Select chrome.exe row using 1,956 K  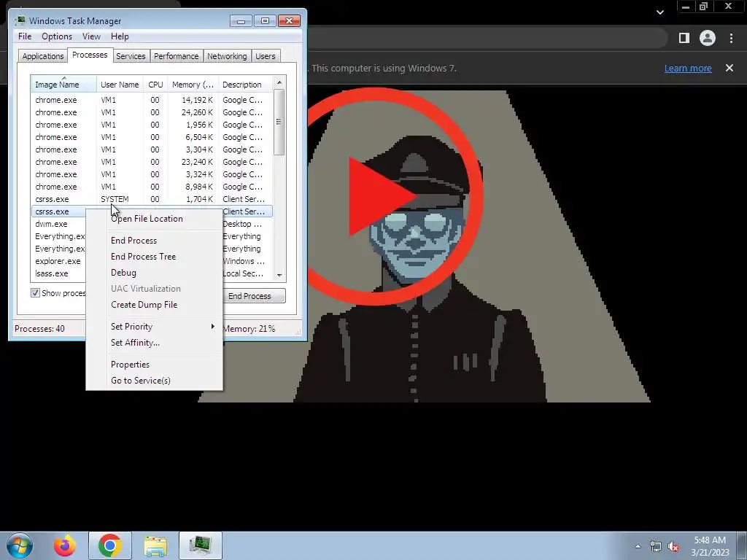(x=152, y=125)
